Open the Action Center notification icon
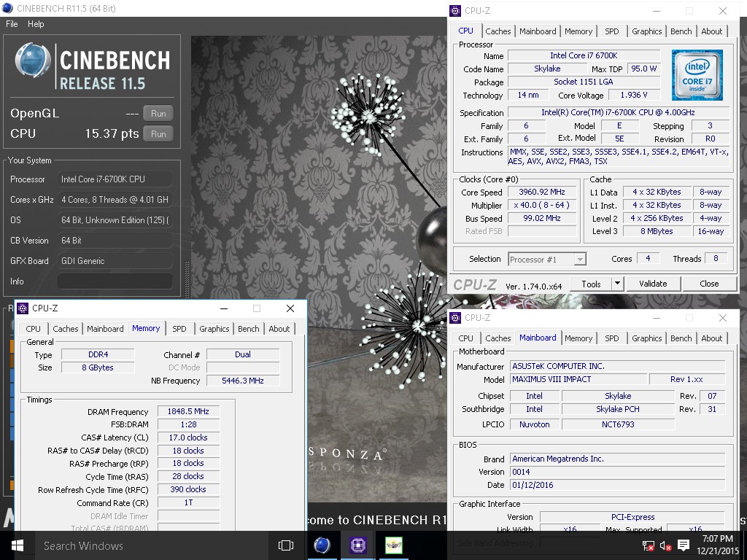Viewport: 747px width, 560px height. 683,545
